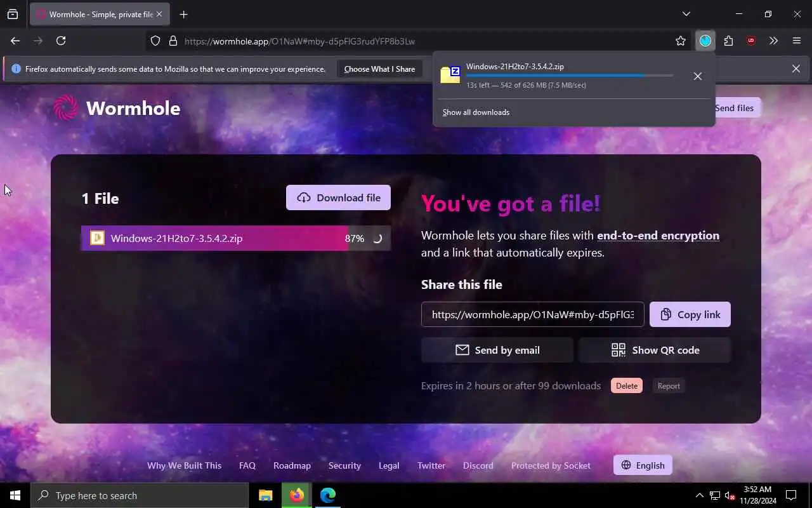This screenshot has width=812, height=508.
Task: Dismiss the Firefox data notification bar
Action: pyautogui.click(x=796, y=69)
